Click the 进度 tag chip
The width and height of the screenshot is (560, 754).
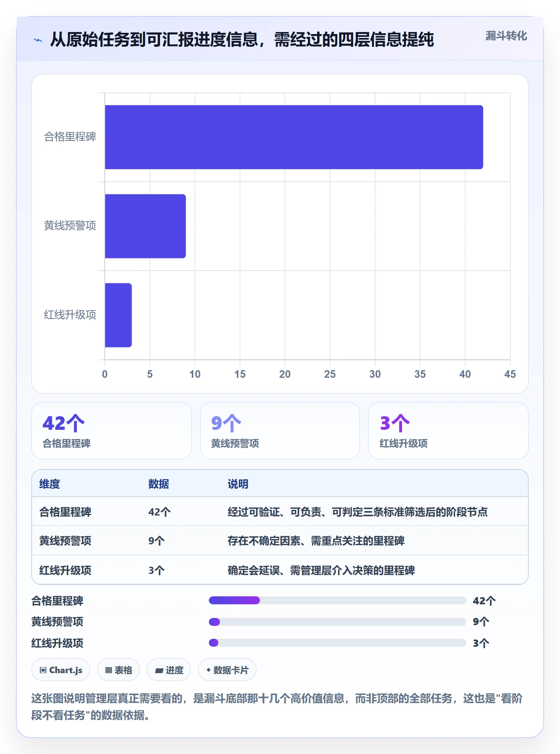coord(169,670)
